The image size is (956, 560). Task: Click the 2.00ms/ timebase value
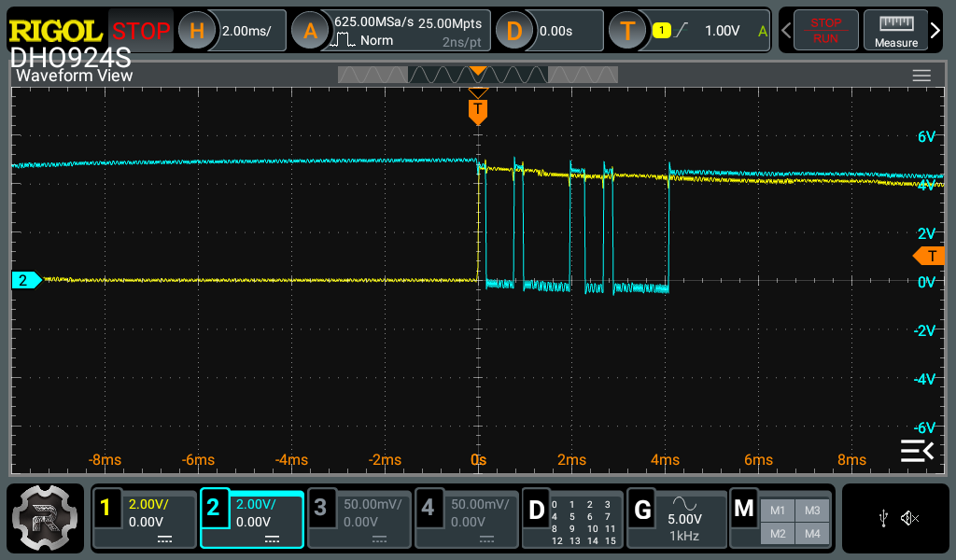[247, 31]
